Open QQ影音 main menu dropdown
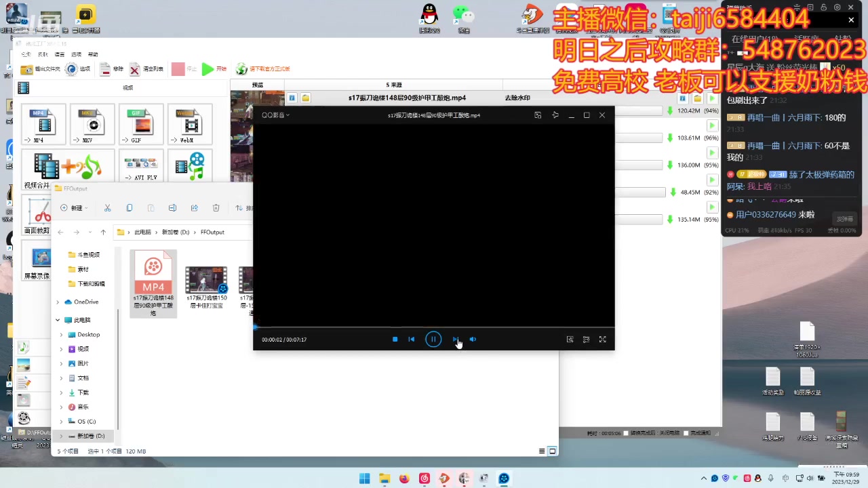 pos(275,115)
